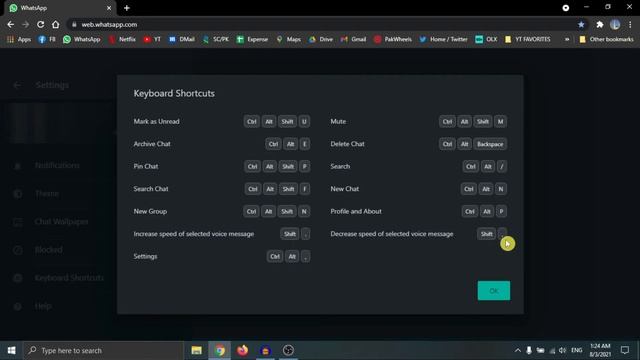Screen dimensions: 640x360
Task: Click the Mute shortcut label
Action: coord(338,122)
